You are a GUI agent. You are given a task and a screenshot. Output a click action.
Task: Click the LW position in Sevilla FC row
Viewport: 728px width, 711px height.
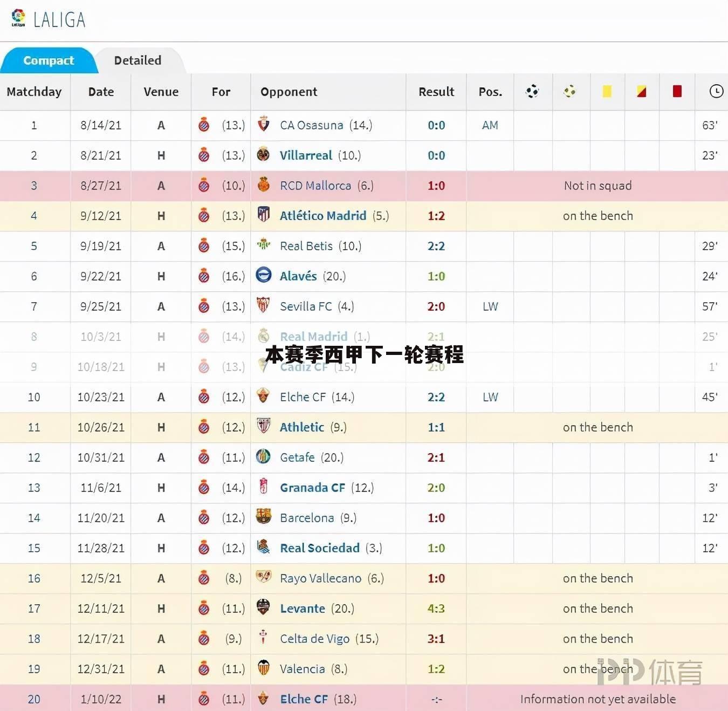tap(490, 306)
